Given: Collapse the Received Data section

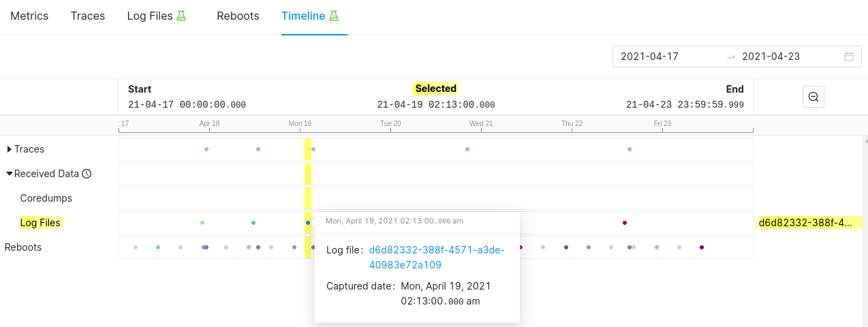Looking at the screenshot, I should click(x=10, y=174).
